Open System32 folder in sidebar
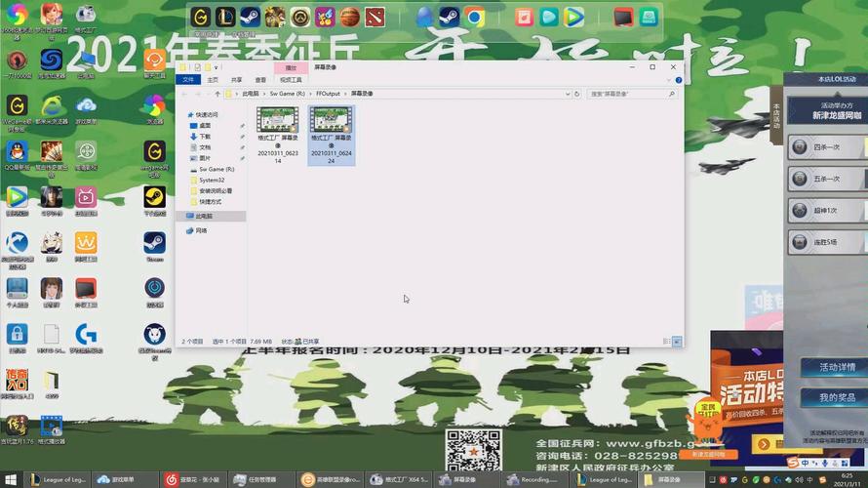 tap(208, 180)
